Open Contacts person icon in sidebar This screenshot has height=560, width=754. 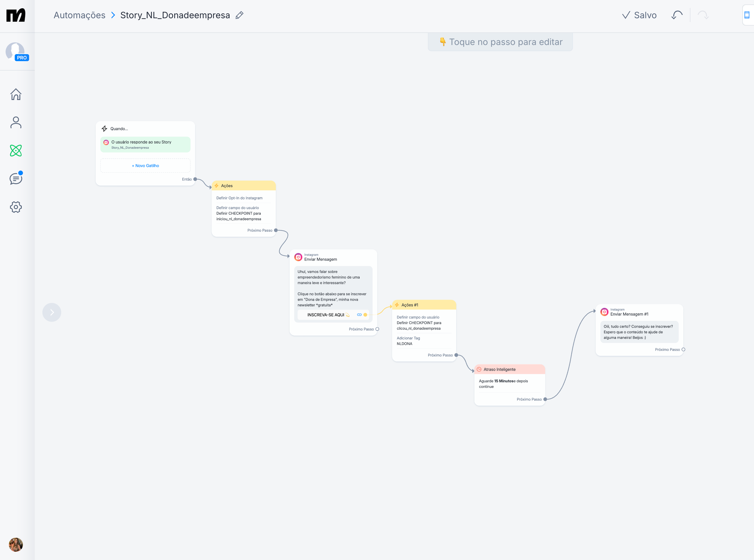(x=16, y=122)
